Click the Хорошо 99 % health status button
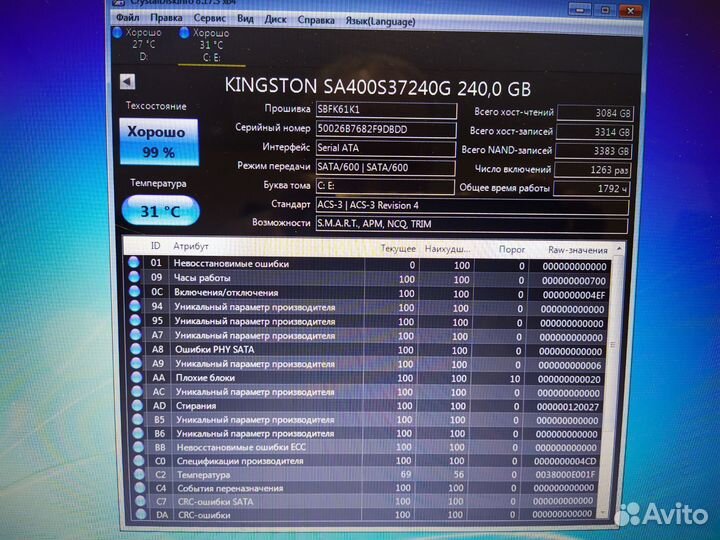The image size is (720, 540). tap(158, 141)
